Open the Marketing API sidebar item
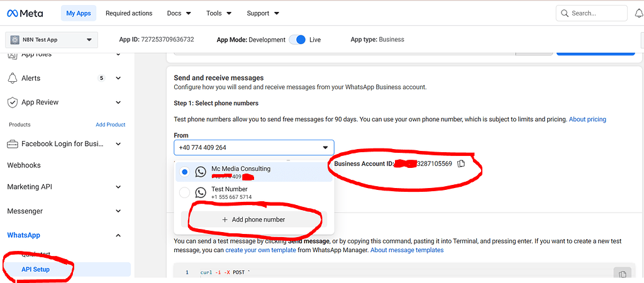The width and height of the screenshot is (644, 283). pos(29,187)
